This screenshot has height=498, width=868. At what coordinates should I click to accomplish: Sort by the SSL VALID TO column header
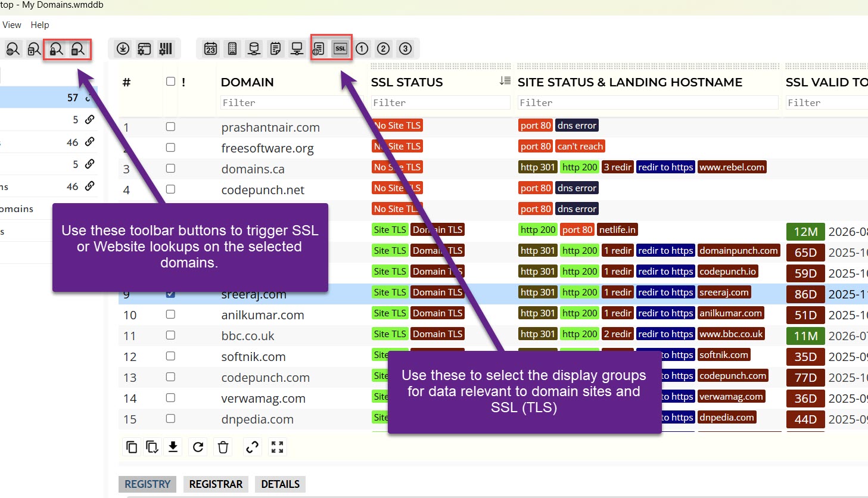pyautogui.click(x=826, y=82)
